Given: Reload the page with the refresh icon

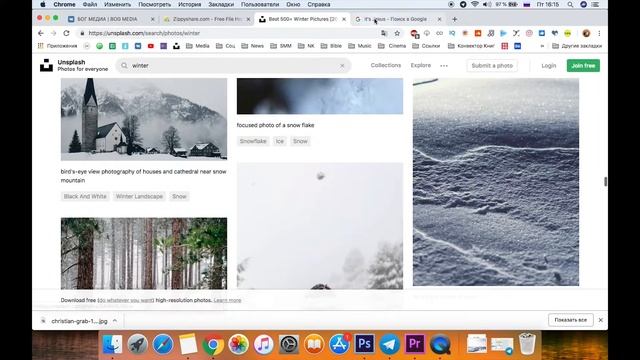Looking at the screenshot, I should [66, 33].
